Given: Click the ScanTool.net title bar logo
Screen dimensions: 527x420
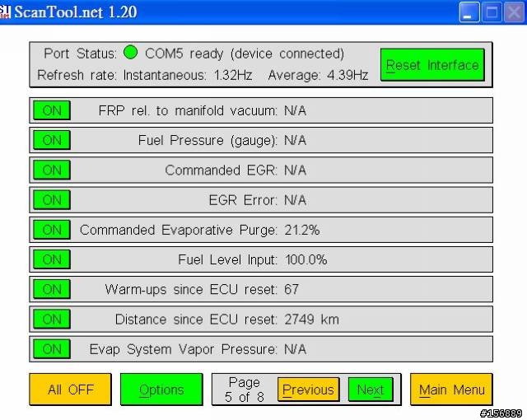Looking at the screenshot, I should pos(5,12).
